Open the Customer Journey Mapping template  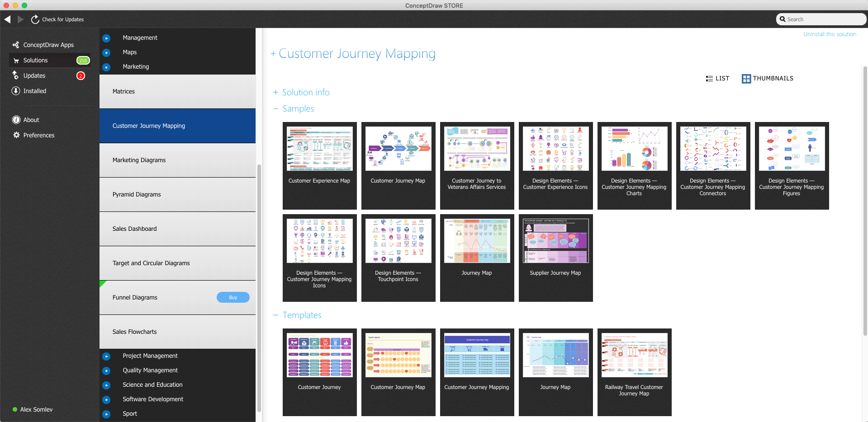477,372
